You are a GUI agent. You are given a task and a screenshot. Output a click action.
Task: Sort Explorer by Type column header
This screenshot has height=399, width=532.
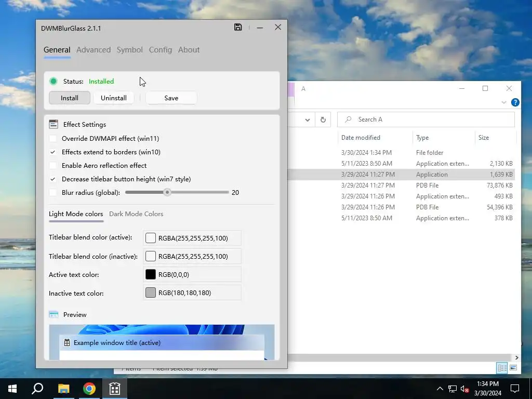(422, 137)
